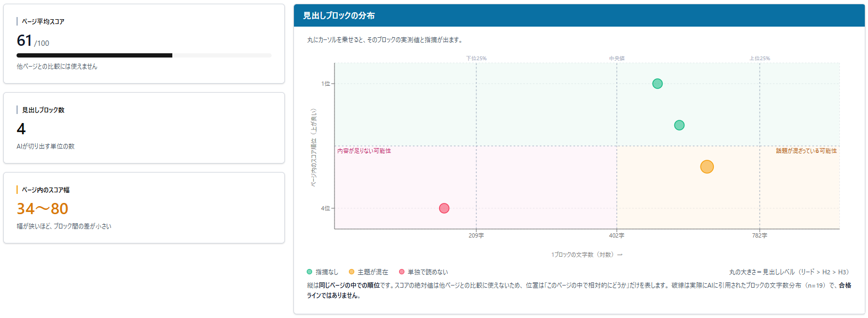This screenshot has height=318, width=868.
Task: Click the large orange bubble in chart
Action: [x=707, y=167]
